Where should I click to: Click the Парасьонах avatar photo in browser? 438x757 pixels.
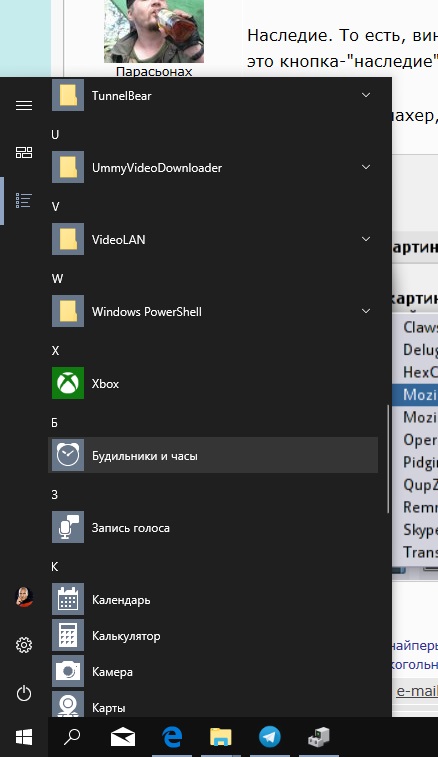(x=154, y=31)
